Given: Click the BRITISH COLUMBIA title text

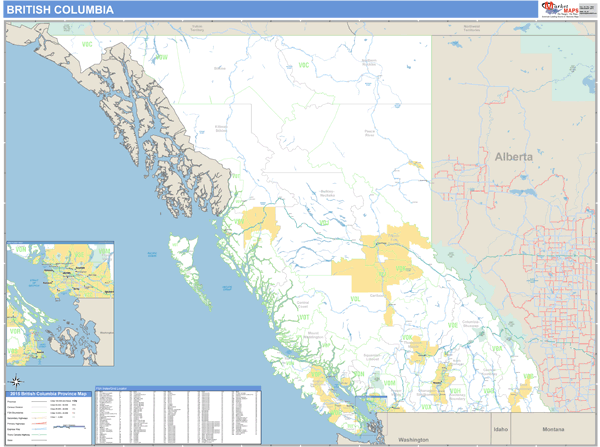Looking at the screenshot, I should [x=60, y=10].
